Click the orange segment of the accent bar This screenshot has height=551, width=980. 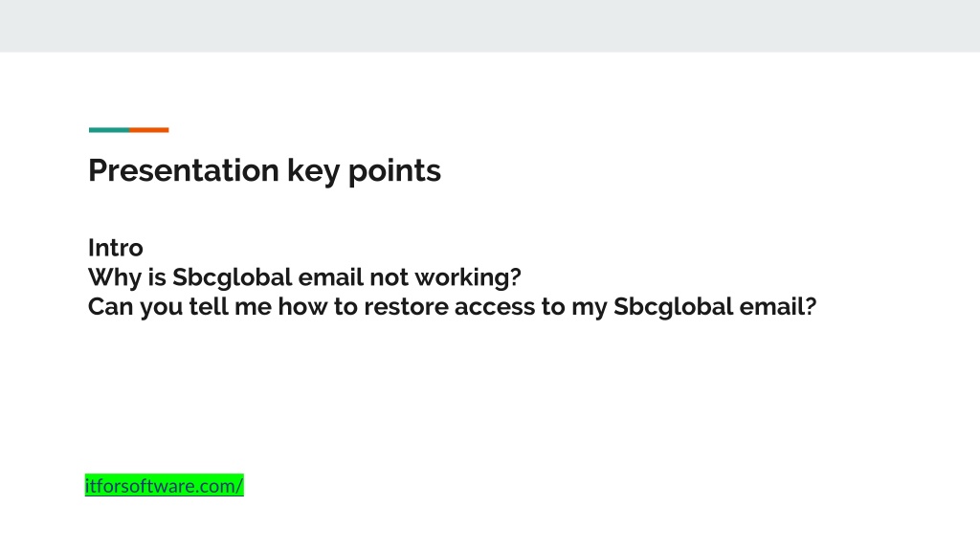[x=148, y=130]
